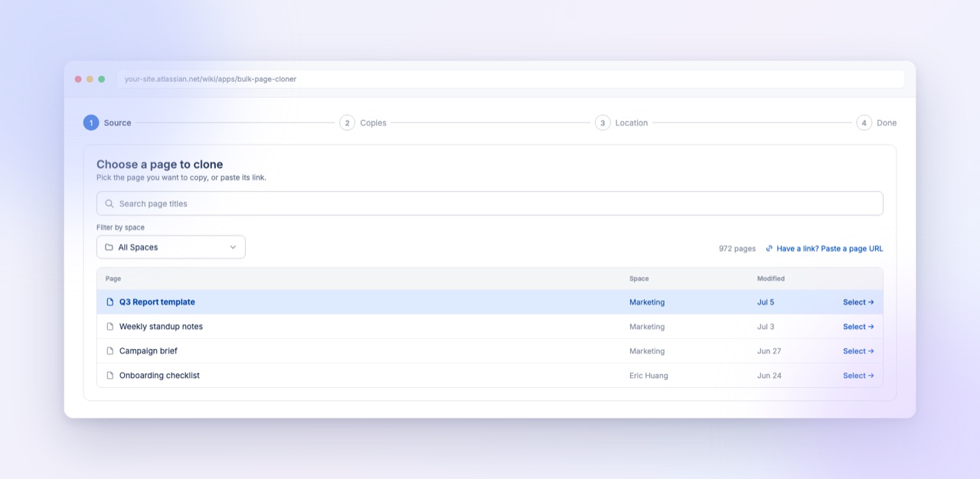Click the Jul 3 modified date
Image resolution: width=980 pixels, height=479 pixels.
[766, 327]
